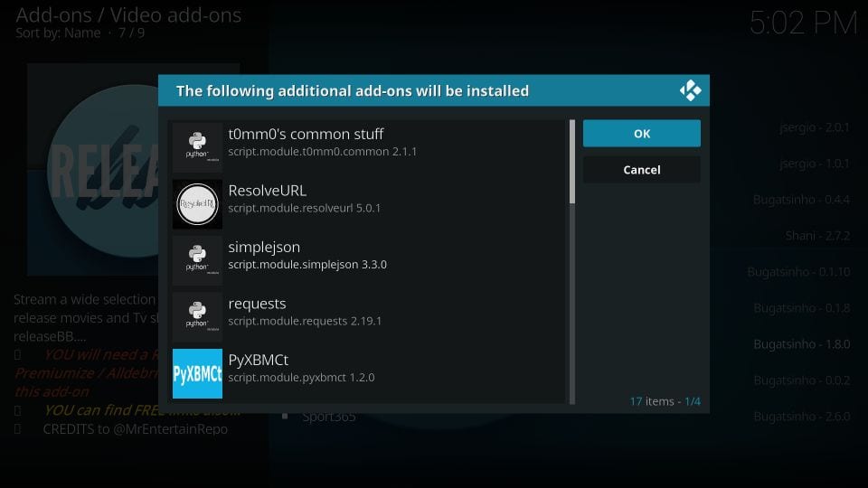
Task: Click the Python icon for t0mm0's common stuff
Action: tap(197, 147)
